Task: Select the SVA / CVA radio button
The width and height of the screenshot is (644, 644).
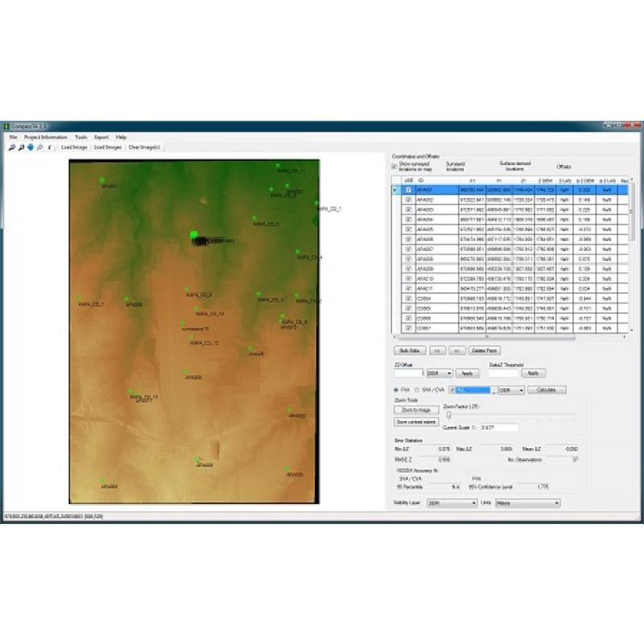Action: coord(417,390)
